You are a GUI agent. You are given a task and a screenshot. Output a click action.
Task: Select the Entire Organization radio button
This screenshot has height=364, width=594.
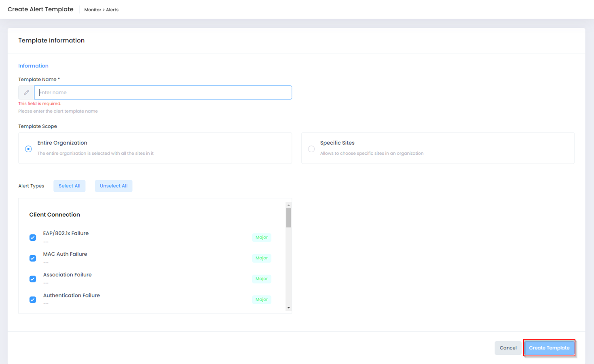[28, 149]
